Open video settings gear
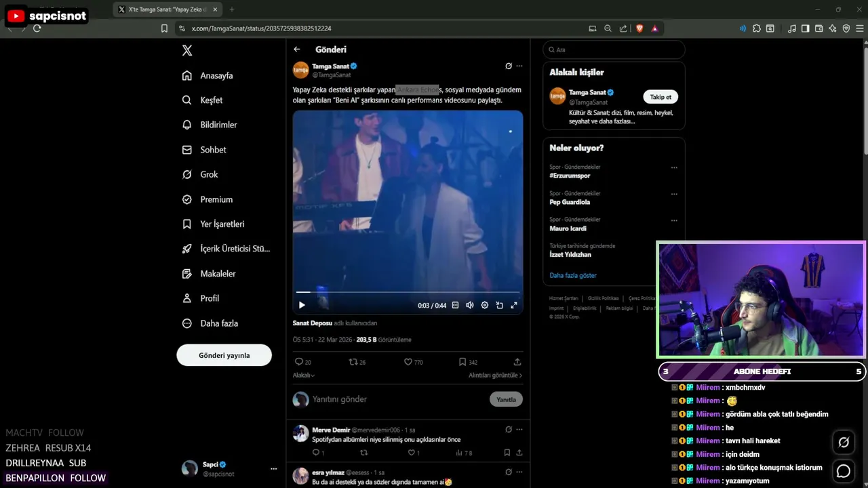 (484, 306)
